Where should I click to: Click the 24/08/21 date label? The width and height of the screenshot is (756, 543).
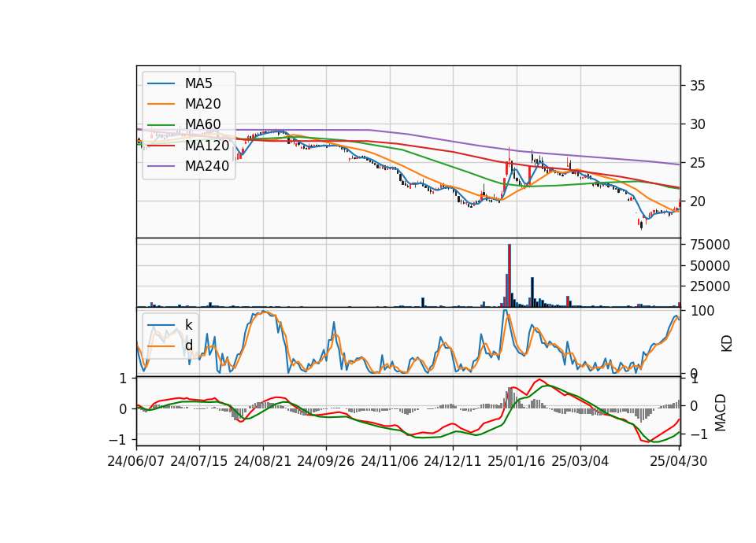click(x=263, y=461)
